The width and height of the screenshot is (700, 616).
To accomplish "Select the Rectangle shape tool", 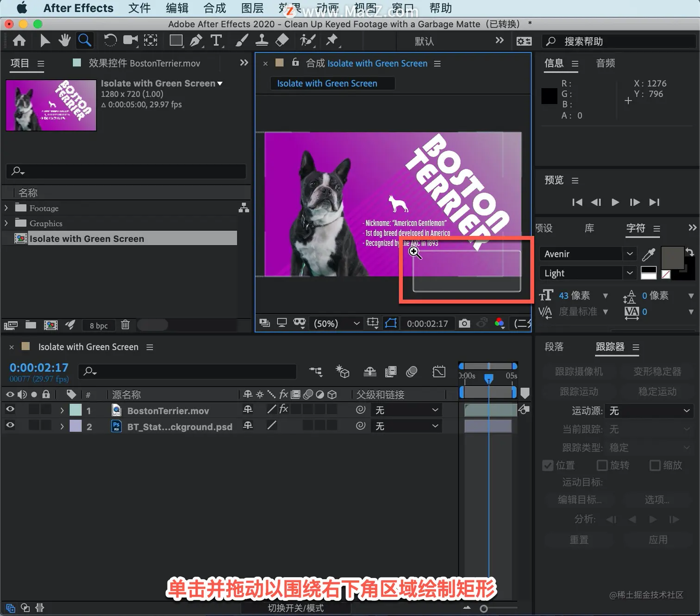I will click(176, 41).
